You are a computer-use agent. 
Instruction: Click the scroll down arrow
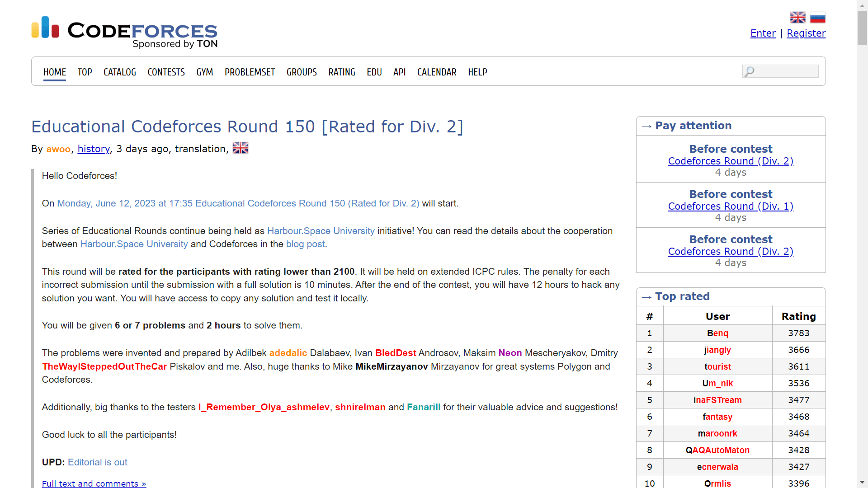[862, 483]
